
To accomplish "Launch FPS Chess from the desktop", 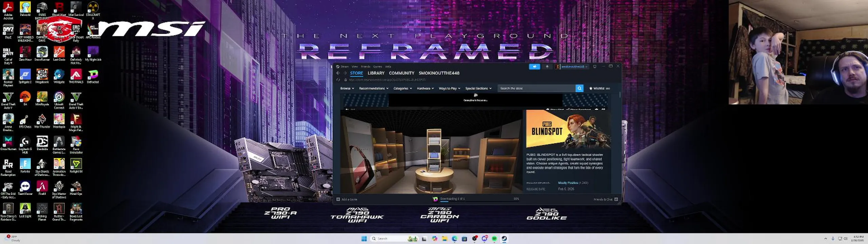I will tap(25, 121).
